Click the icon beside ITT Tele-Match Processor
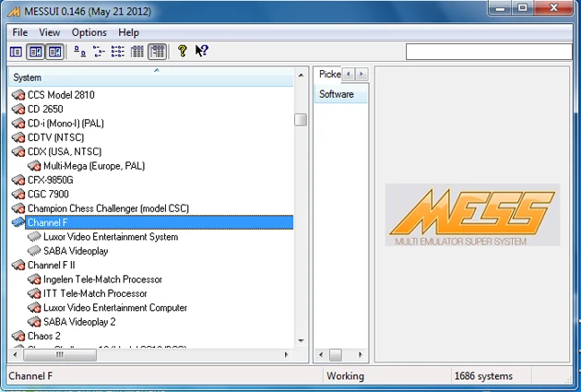The height and width of the screenshot is (392, 581). pos(34,294)
